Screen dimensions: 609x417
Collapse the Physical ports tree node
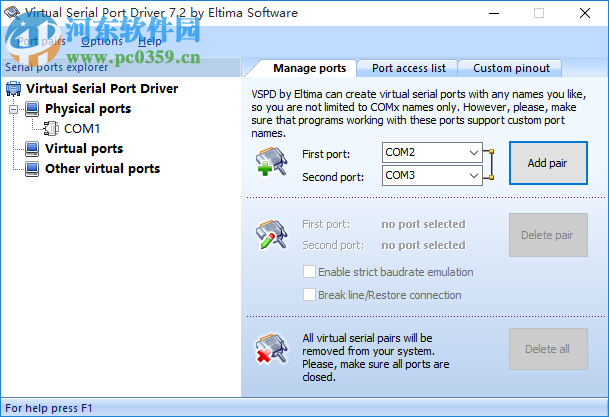(x=14, y=109)
